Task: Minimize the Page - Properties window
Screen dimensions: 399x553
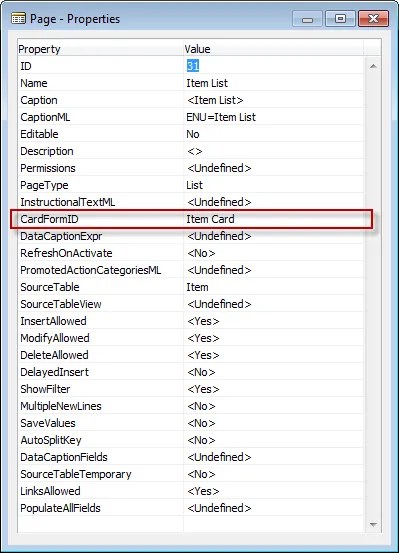Action: 307,19
